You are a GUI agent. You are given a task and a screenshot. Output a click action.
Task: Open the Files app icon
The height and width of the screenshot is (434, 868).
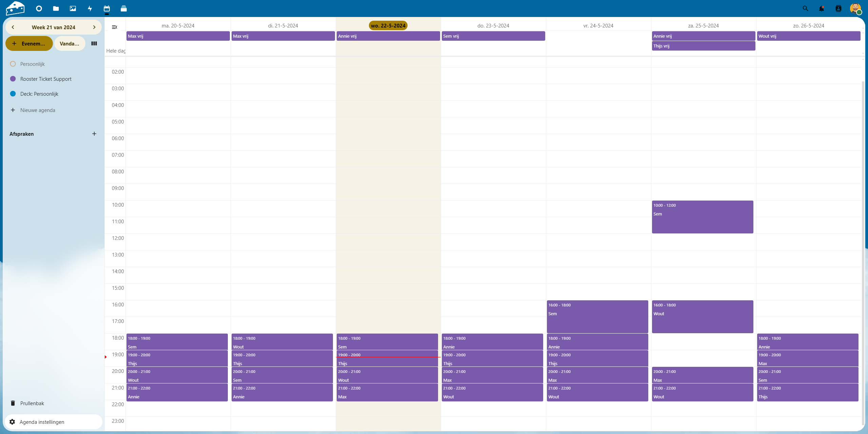[x=56, y=8]
